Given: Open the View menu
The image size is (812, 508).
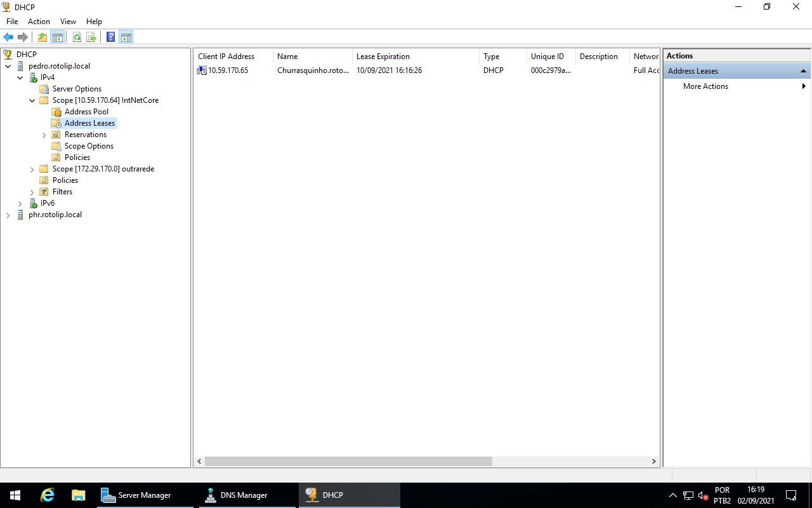Looking at the screenshot, I should coord(68,21).
